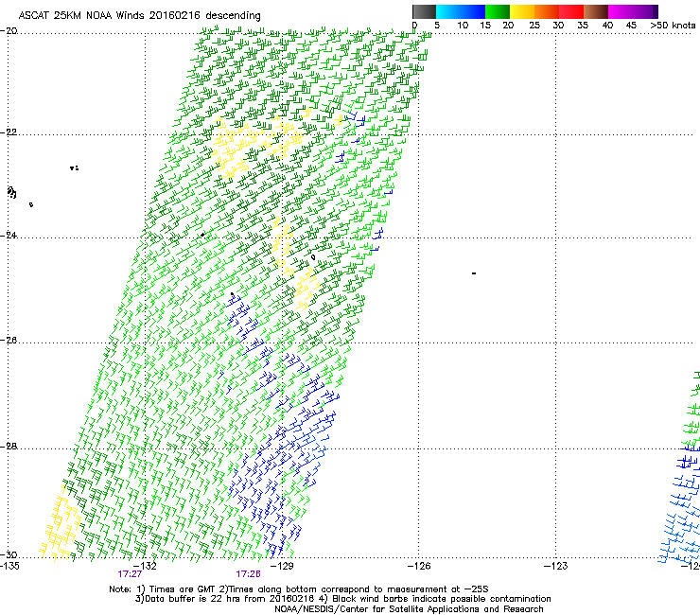Click the purple 17:28 swath time label
The height and width of the screenshot is (615, 700).
pos(248,574)
